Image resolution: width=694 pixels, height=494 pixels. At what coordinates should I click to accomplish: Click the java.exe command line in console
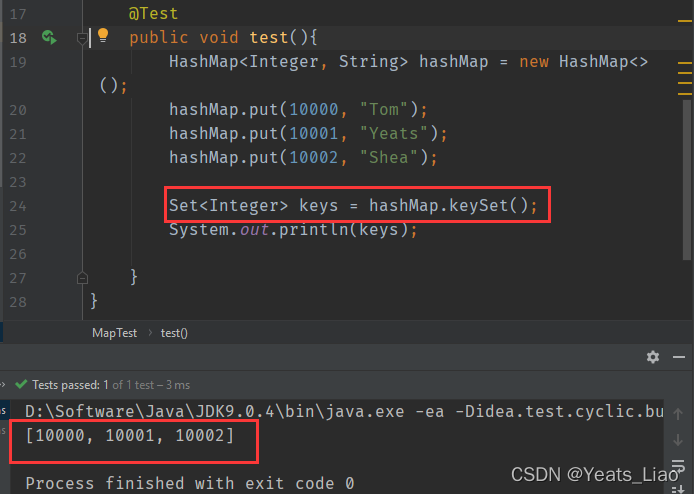(x=344, y=412)
